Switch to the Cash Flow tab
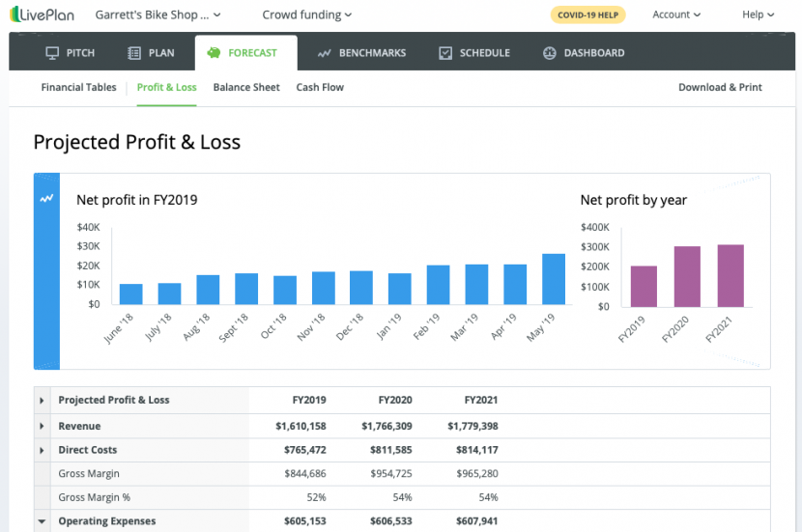 tap(320, 88)
